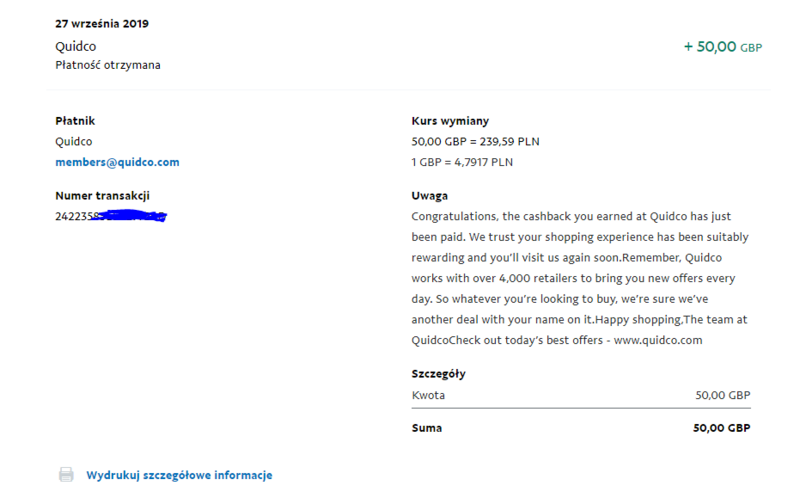Select the transaction date 27 września 2019
800x498 pixels.
pyautogui.click(x=102, y=23)
